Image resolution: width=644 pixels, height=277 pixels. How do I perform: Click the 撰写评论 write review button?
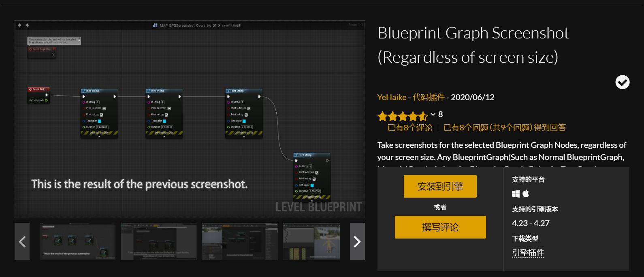coord(440,227)
